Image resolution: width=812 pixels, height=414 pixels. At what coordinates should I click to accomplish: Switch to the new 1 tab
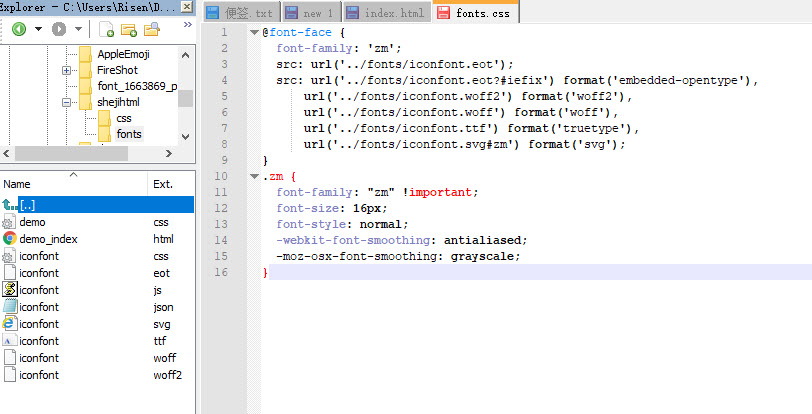(312, 13)
